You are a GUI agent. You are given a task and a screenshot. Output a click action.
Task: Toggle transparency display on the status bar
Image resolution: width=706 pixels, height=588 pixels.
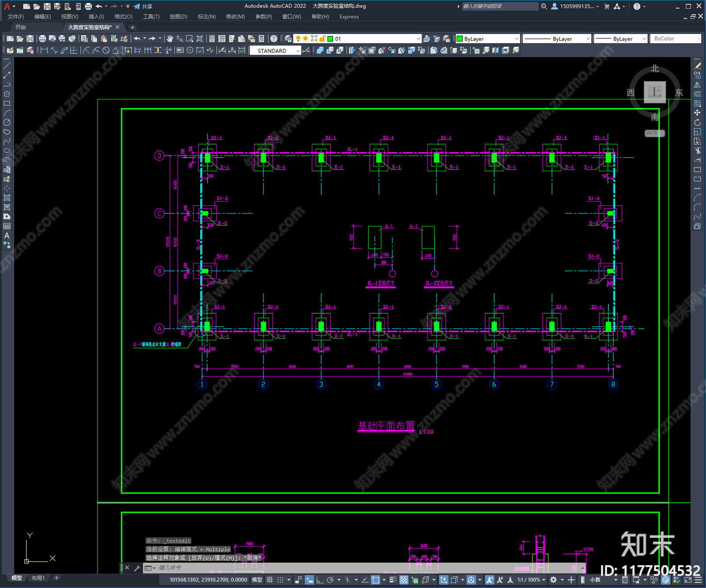[404, 580]
